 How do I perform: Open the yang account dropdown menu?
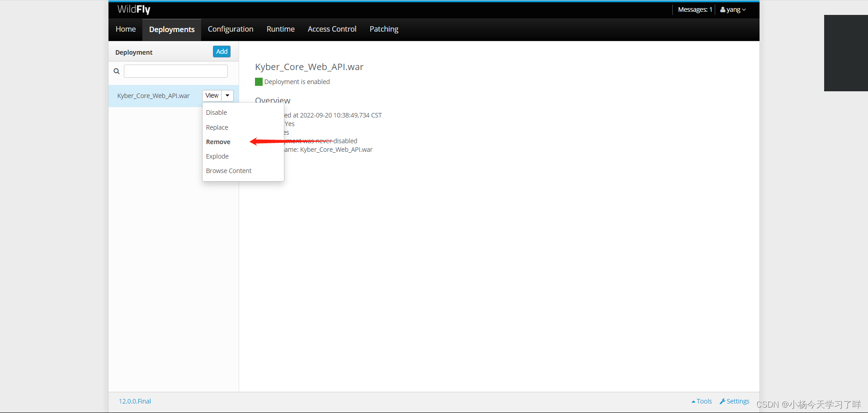coord(732,9)
